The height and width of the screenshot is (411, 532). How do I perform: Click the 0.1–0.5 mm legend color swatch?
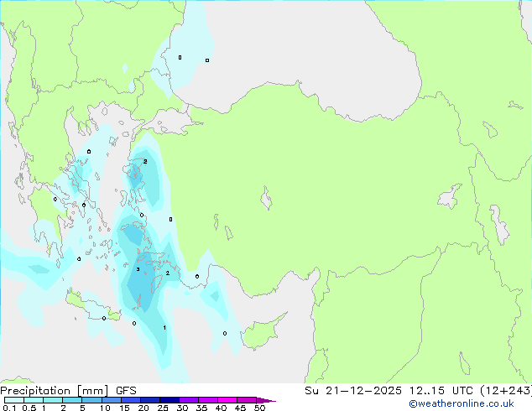tap(14, 400)
